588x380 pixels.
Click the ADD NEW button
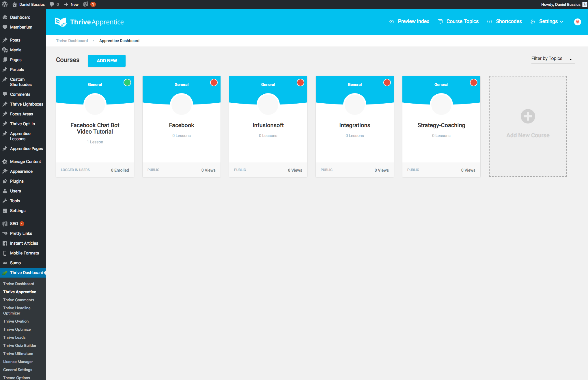(107, 61)
